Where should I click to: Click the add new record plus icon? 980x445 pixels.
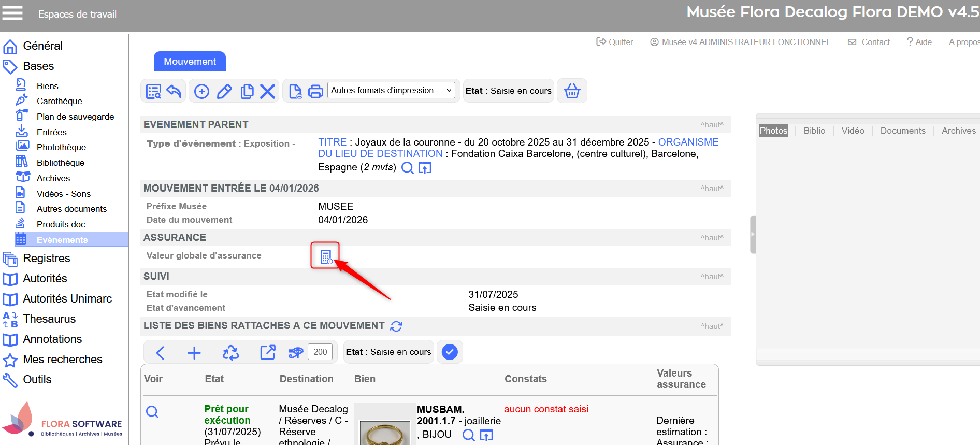[x=201, y=92]
